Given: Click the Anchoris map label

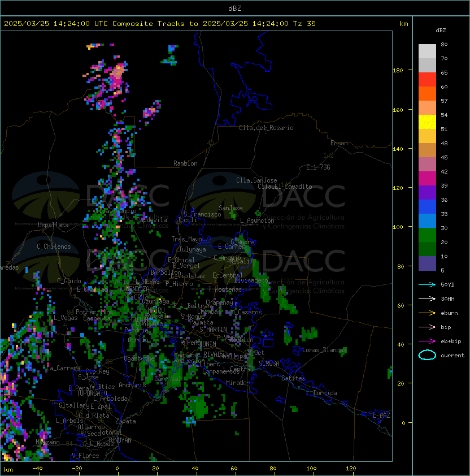Looking at the screenshot, I should [132, 385].
